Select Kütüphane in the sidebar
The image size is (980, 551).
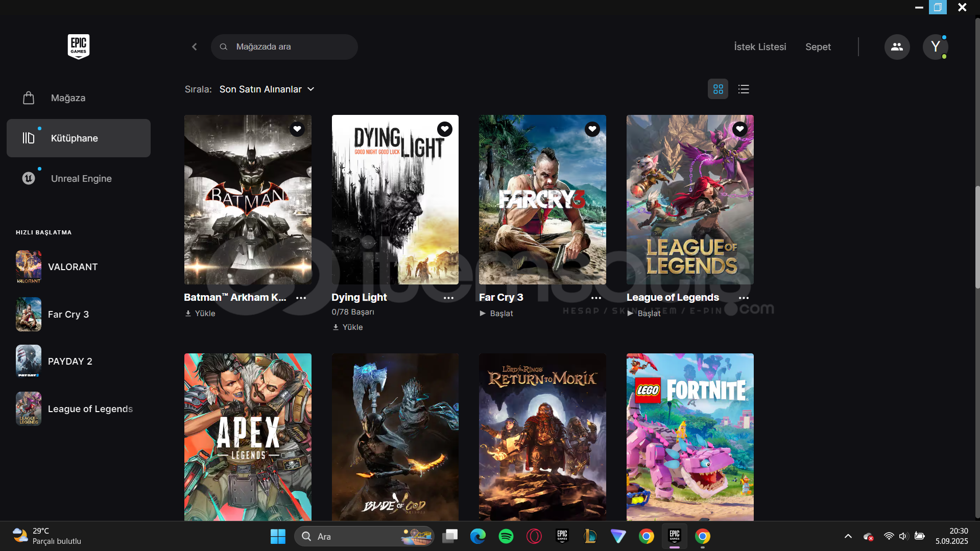pyautogui.click(x=79, y=138)
